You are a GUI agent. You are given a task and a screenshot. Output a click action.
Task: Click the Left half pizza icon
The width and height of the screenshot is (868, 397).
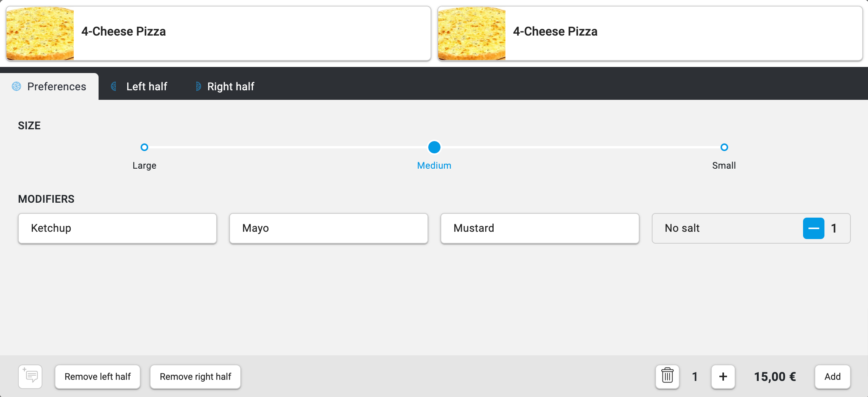[113, 86]
